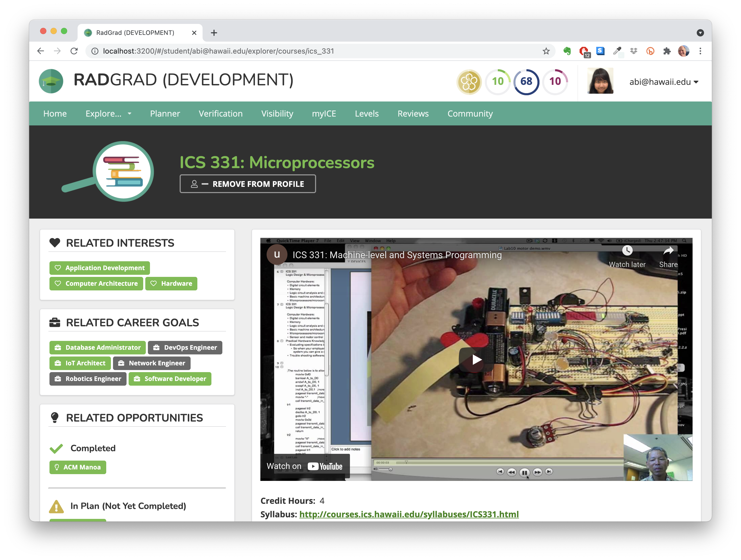Image resolution: width=741 pixels, height=560 pixels.
Task: Open the Verification page
Action: [221, 113]
